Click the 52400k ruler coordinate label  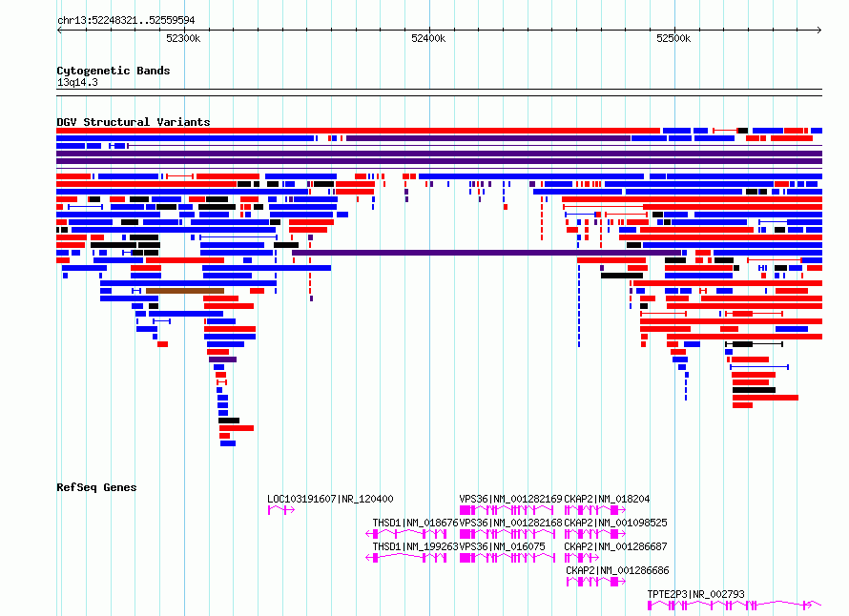coord(428,38)
